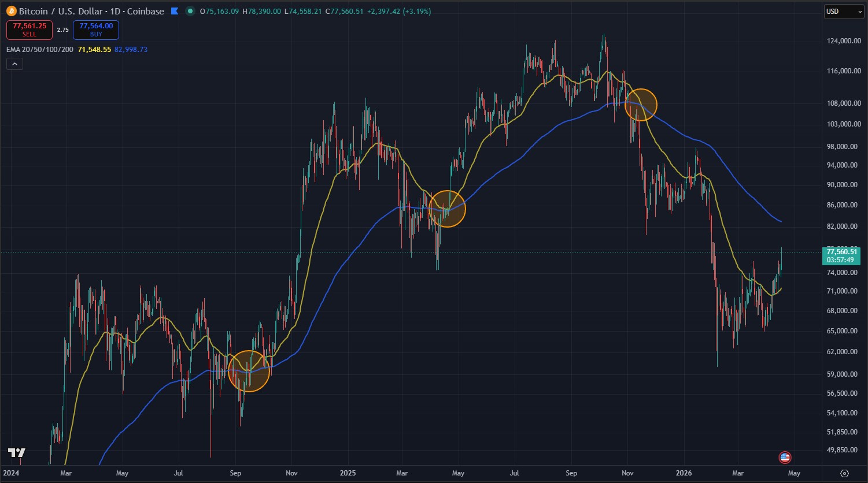The image size is (868, 483).
Task: Click the current price label 77,560.51
Action: coord(843,252)
